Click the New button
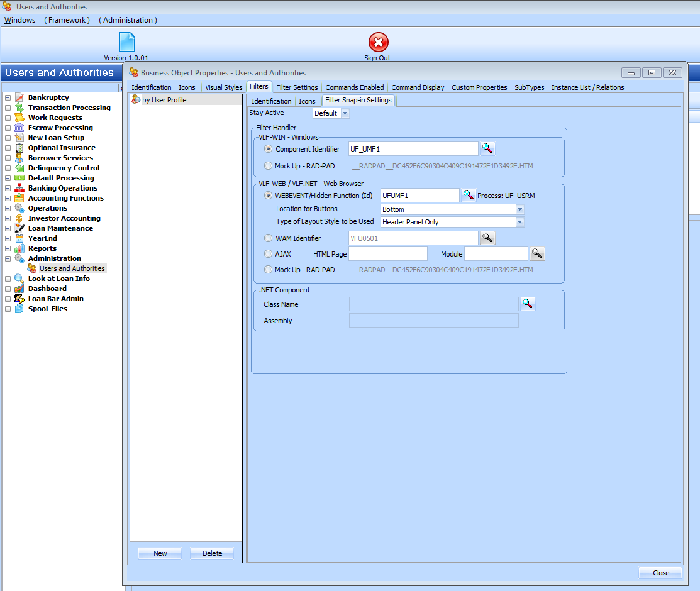Image resolution: width=700 pixels, height=591 pixels. (x=160, y=553)
